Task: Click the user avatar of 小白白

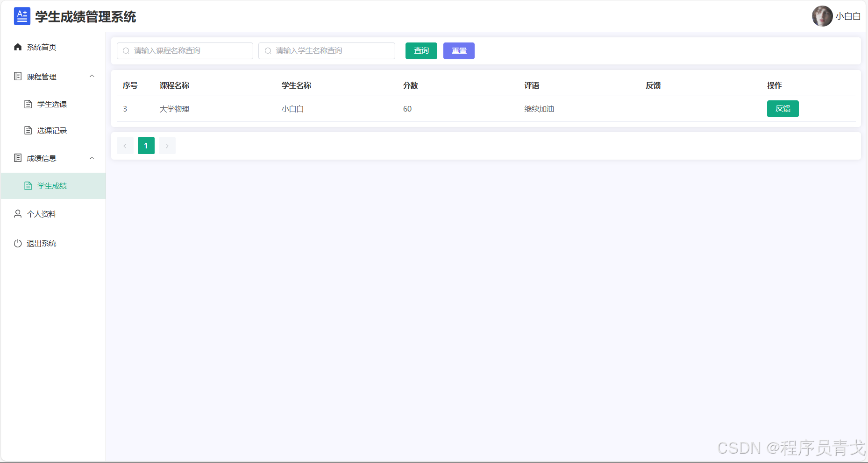Action: pyautogui.click(x=822, y=15)
